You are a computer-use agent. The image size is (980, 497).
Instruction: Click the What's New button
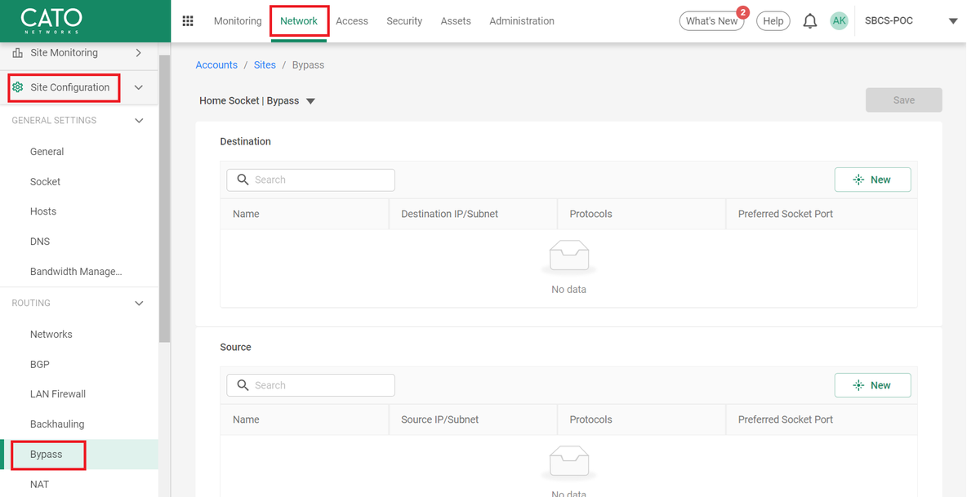pyautogui.click(x=711, y=21)
